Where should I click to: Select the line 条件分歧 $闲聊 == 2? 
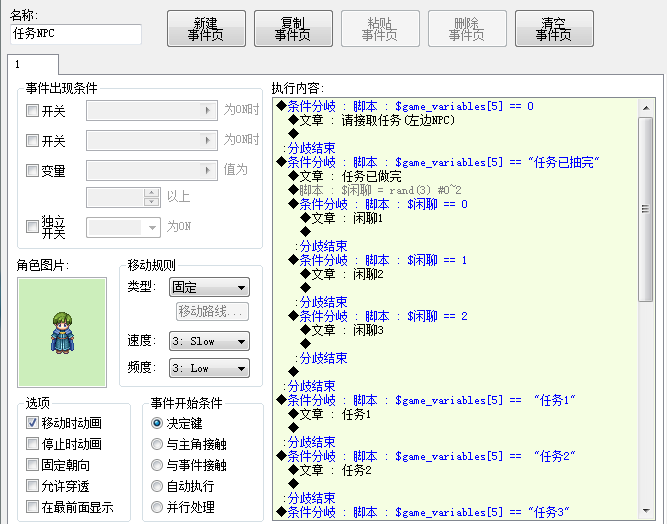pyautogui.click(x=378, y=316)
